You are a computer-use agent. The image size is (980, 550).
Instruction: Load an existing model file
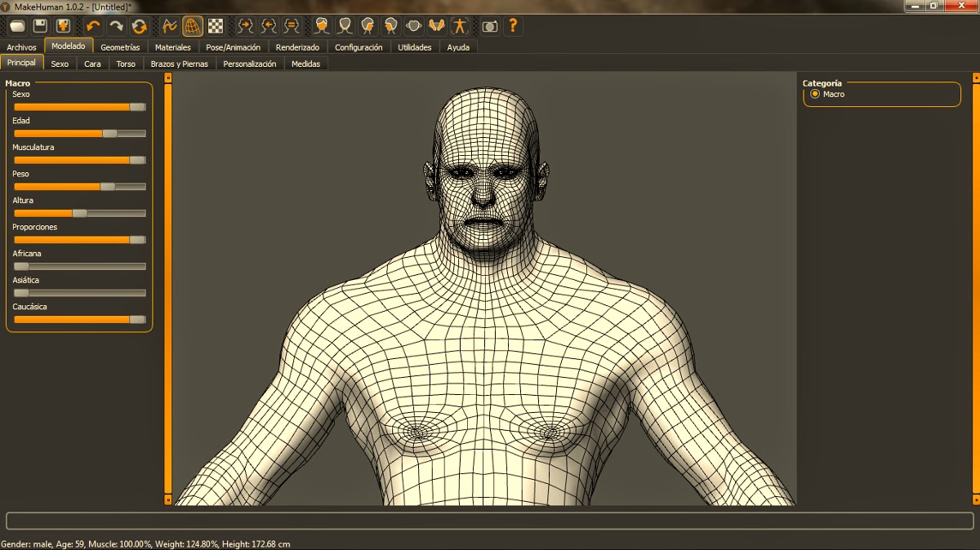[64, 25]
